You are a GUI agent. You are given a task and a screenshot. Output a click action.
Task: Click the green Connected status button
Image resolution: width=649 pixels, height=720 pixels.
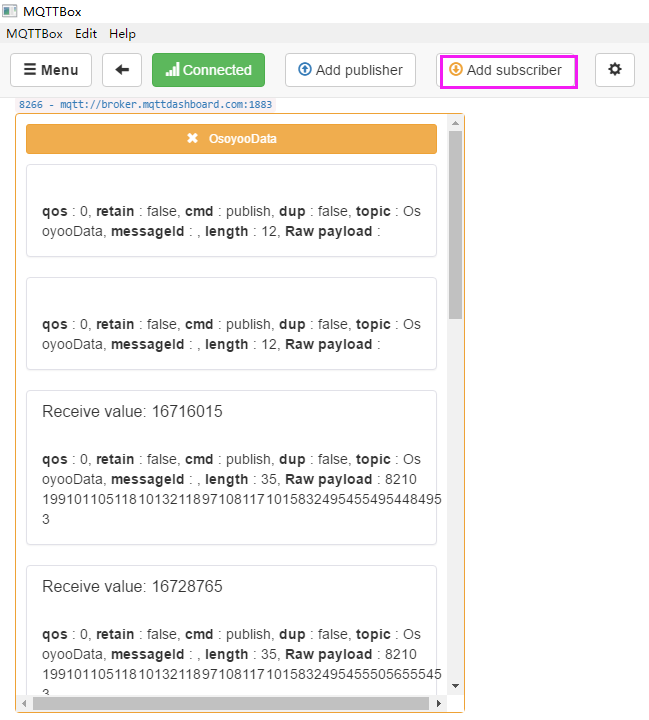(x=209, y=70)
